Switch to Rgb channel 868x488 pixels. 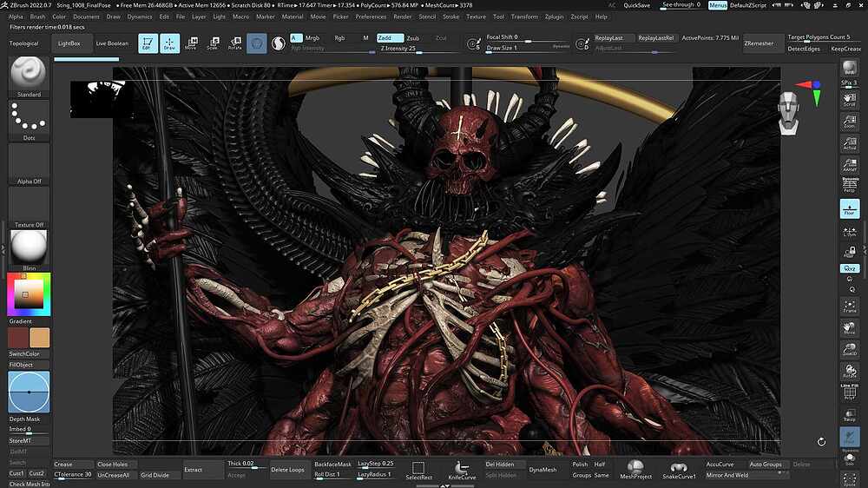[339, 38]
